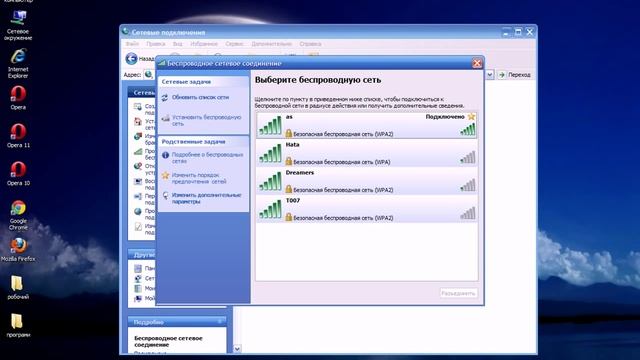Select the network named Dreamers
The height and width of the screenshot is (360, 640).
click(x=367, y=181)
